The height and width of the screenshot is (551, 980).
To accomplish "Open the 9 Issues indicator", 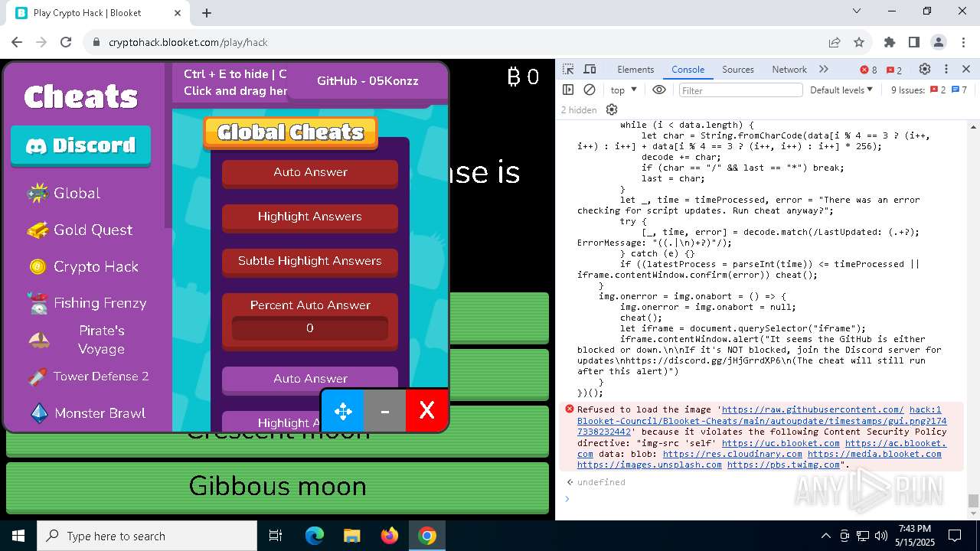I will [929, 90].
